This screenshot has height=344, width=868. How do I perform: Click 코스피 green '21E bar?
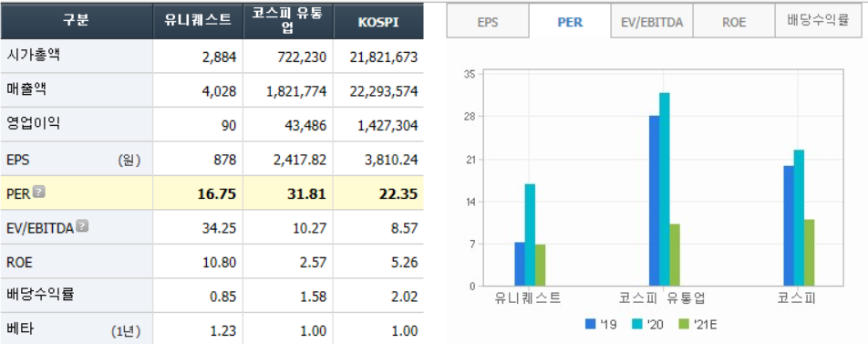[810, 253]
